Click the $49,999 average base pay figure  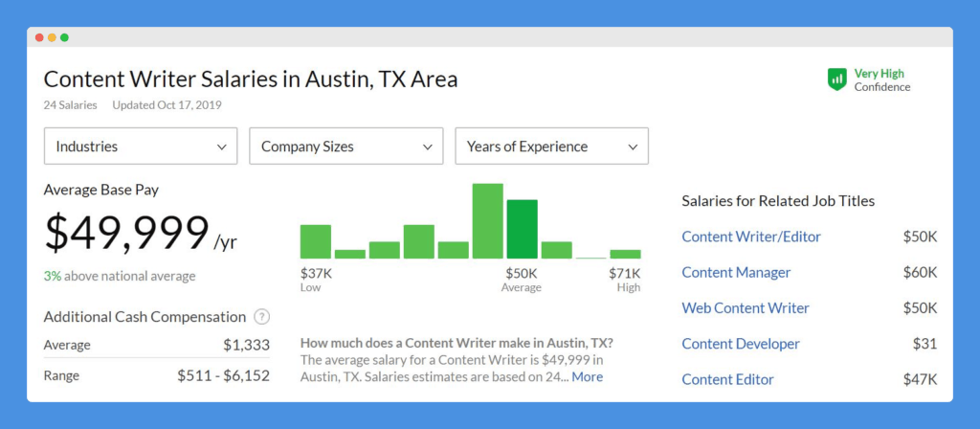[126, 234]
